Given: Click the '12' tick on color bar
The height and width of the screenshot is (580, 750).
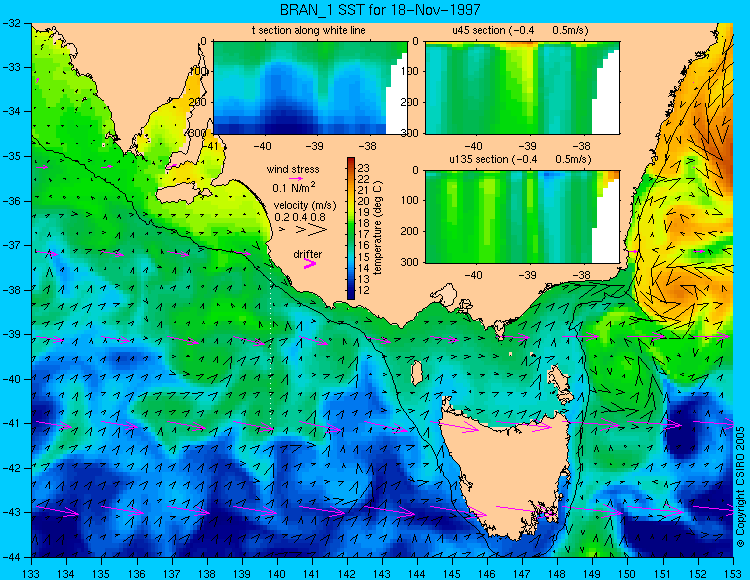Looking at the screenshot, I should [364, 290].
